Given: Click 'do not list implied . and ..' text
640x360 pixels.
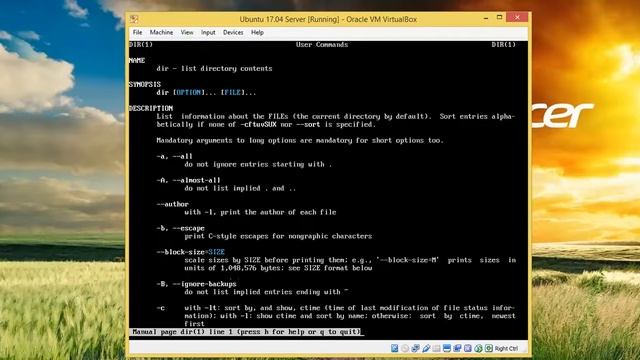Looking at the screenshot, I should coord(240,189).
